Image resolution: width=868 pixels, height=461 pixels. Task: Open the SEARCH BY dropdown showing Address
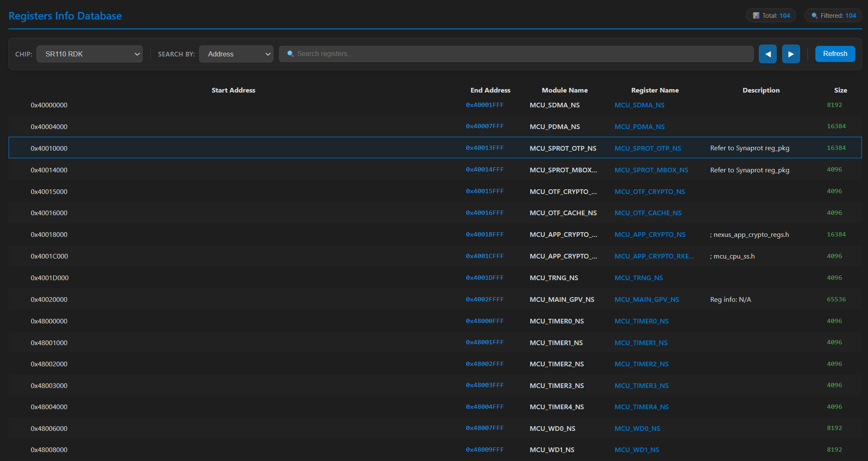point(236,54)
